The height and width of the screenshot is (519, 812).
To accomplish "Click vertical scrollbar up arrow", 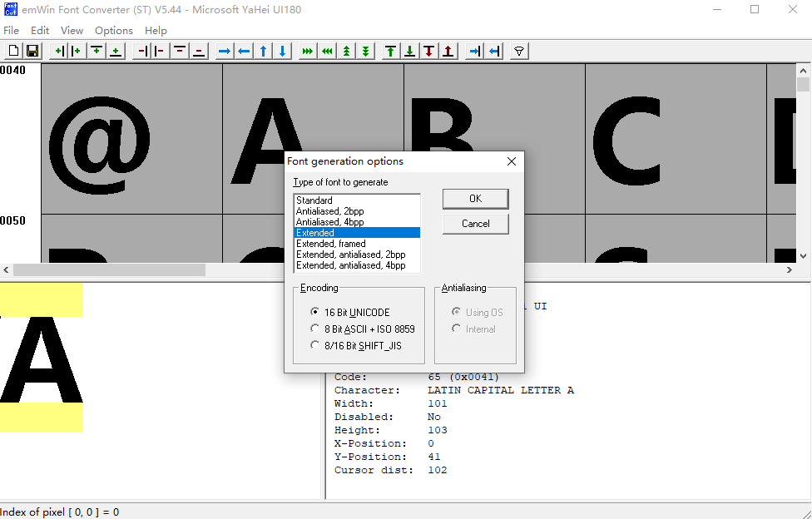I will (803, 71).
